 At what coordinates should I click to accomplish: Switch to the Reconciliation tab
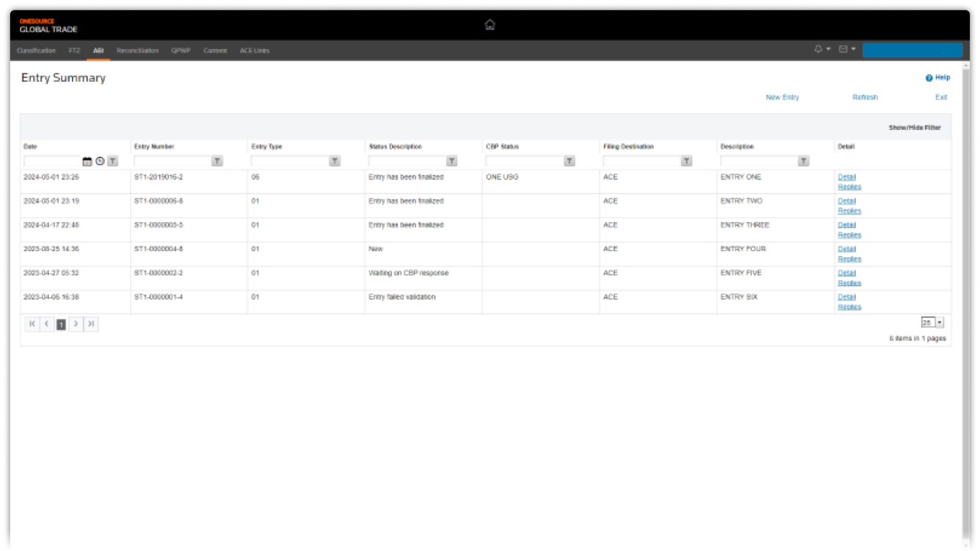138,51
